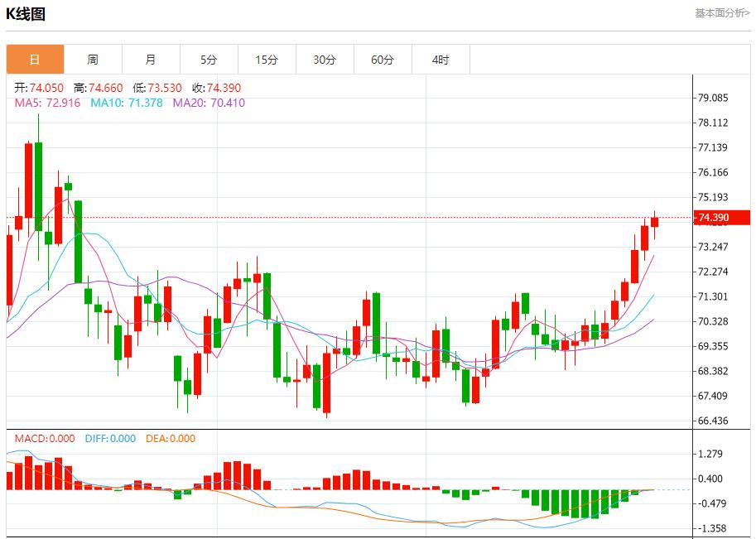
Task: Show the 30分 interval chart
Action: pos(325,60)
